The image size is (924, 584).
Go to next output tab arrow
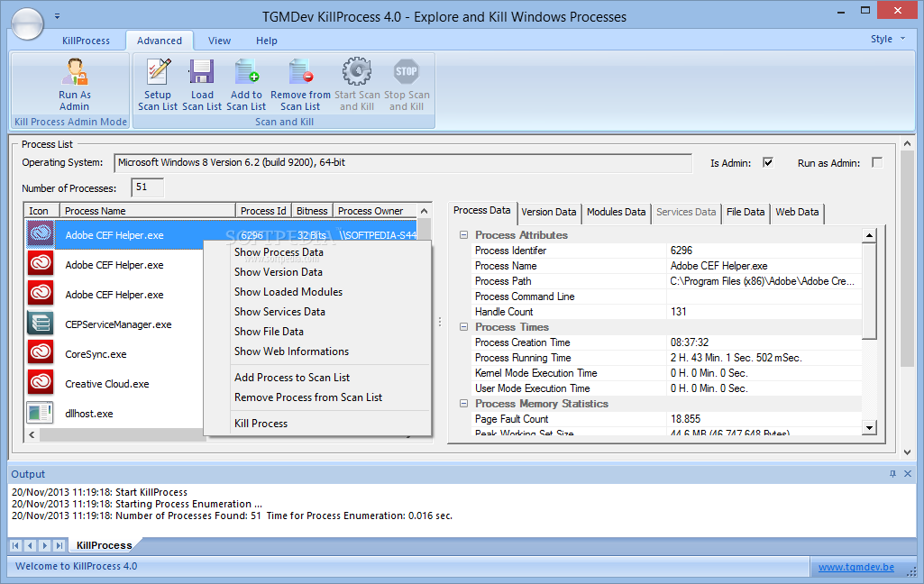[x=44, y=545]
